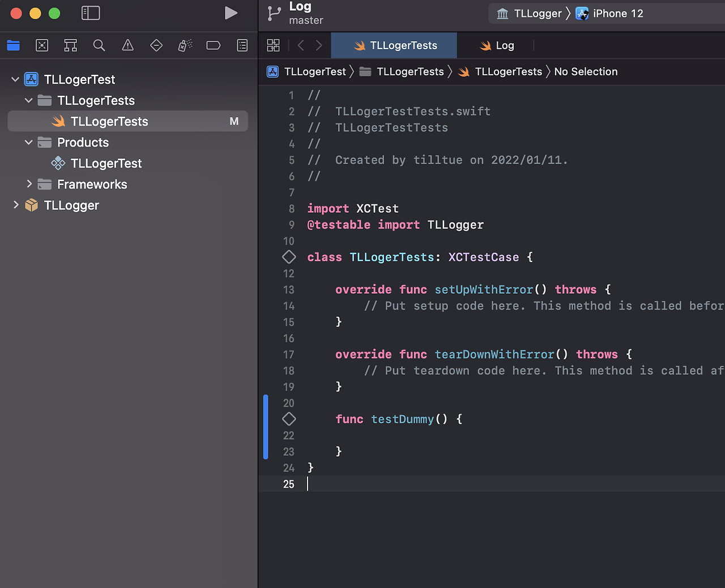
Task: Run the project with play button
Action: click(231, 13)
